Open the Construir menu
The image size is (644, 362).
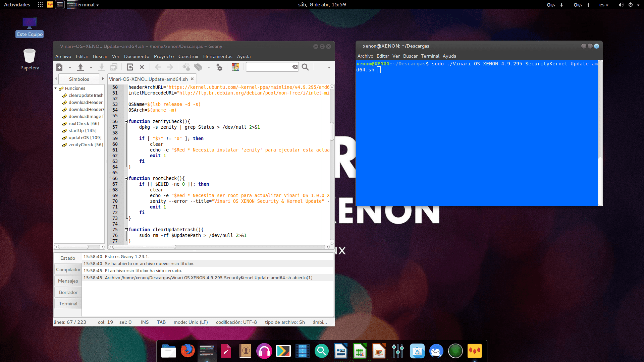[189, 56]
